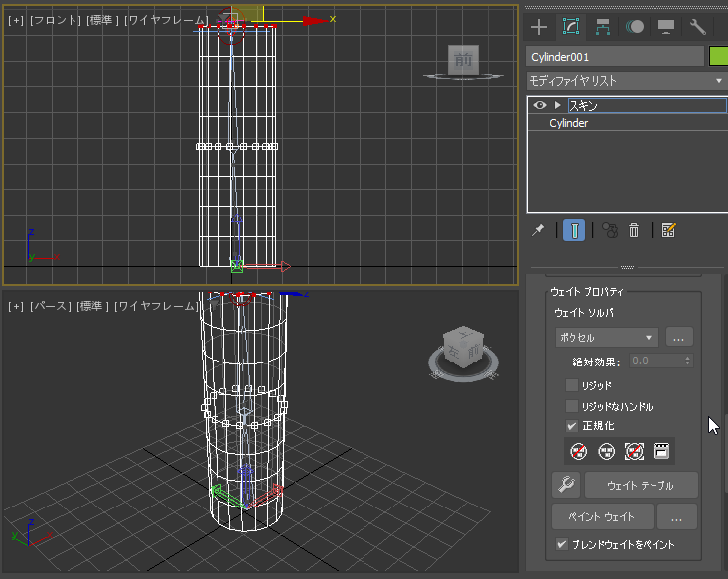
Task: Open the Display command panel tab
Action: pyautogui.click(x=666, y=27)
